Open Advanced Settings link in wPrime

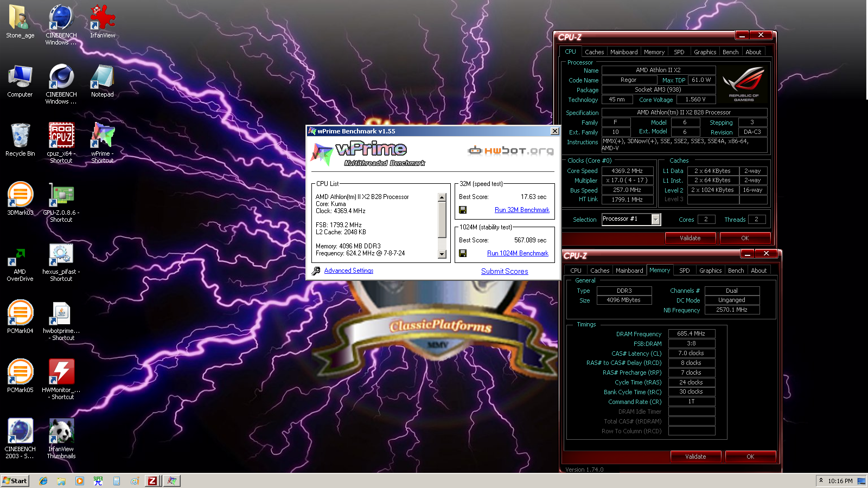[349, 271]
